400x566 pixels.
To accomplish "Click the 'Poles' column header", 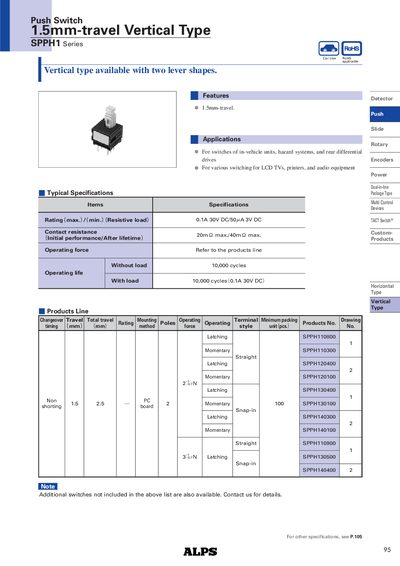I will pyautogui.click(x=168, y=323).
